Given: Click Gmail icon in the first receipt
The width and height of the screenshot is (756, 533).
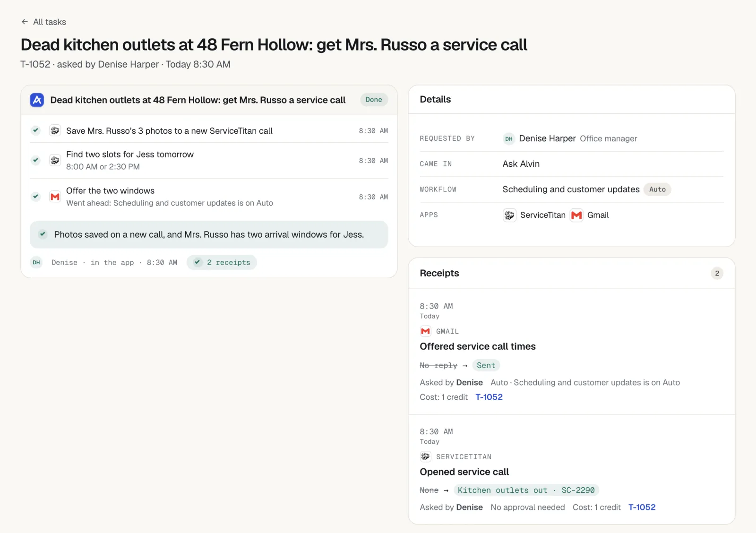Looking at the screenshot, I should click(x=425, y=331).
